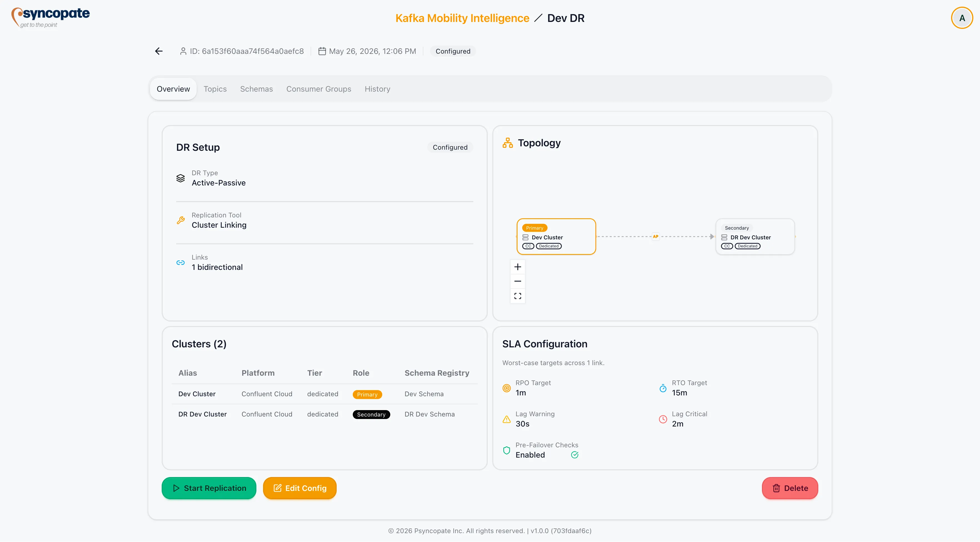Click the server icon in the Dev Cluster node
This screenshot has height=542, width=980.
[x=525, y=237]
